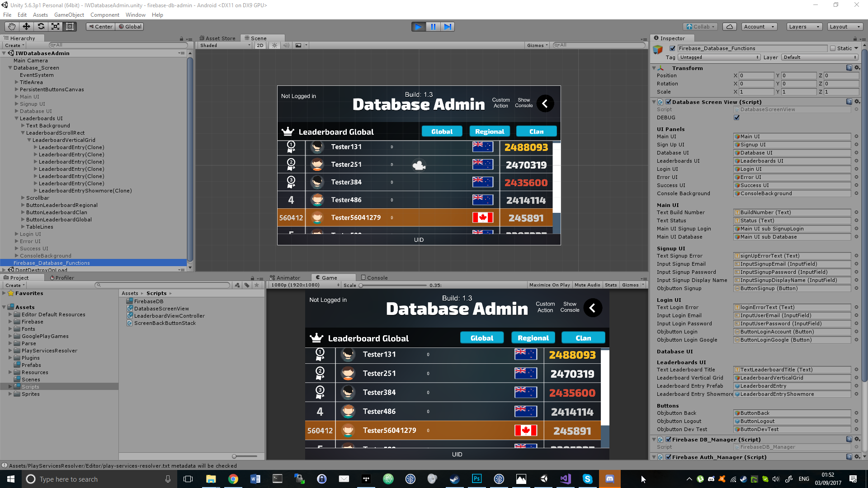Disable Firebase_Database_Functions active checkbox
Image resolution: width=868 pixels, height=488 pixels.
pos(673,48)
